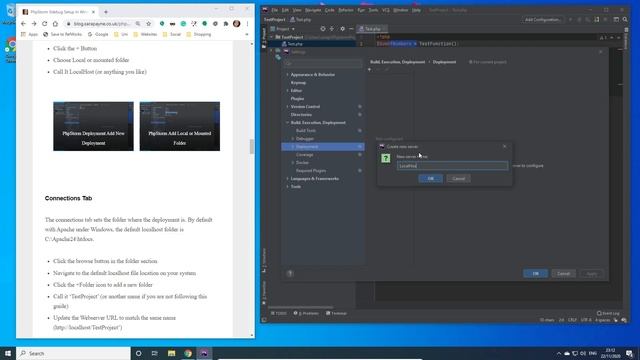The height and width of the screenshot is (360, 640).
Task: Open View menu in PhpStorm
Action: click(x=297, y=10)
